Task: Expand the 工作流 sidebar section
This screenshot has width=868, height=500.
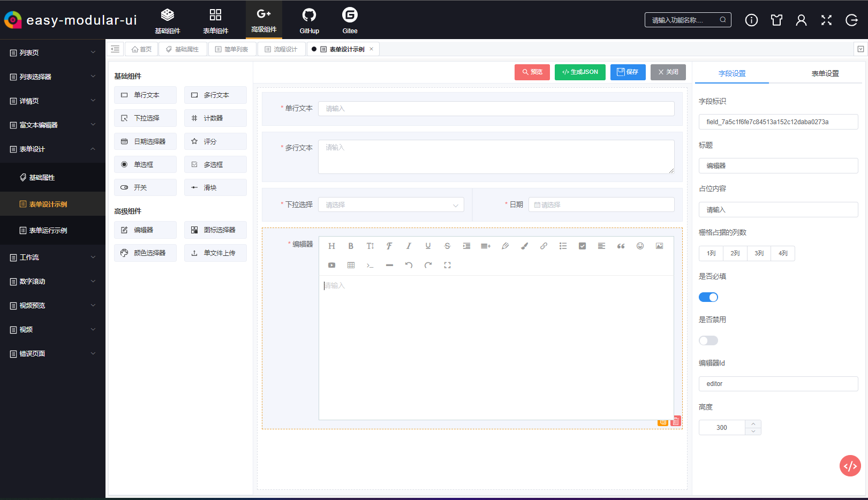Action: [52, 257]
